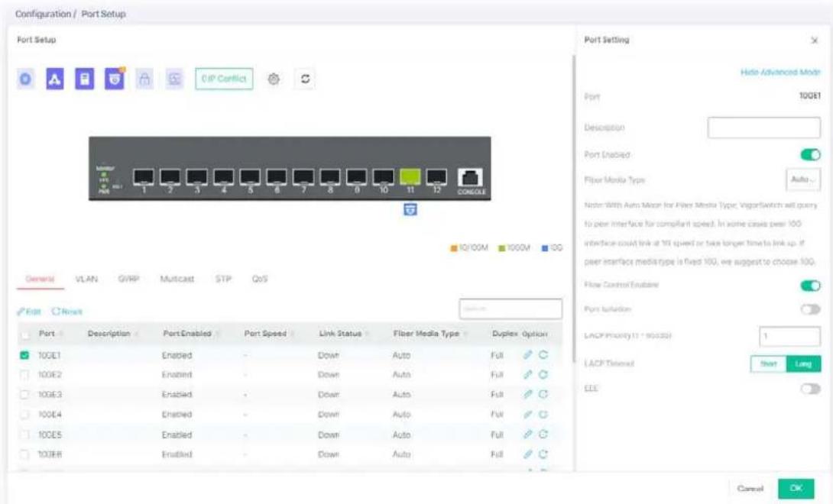
Task: Click the refresh arrows icon
Action: pyautogui.click(x=305, y=79)
